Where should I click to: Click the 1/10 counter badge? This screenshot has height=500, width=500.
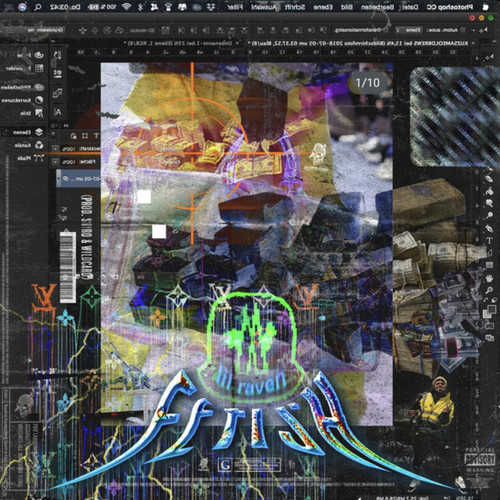coord(367,83)
